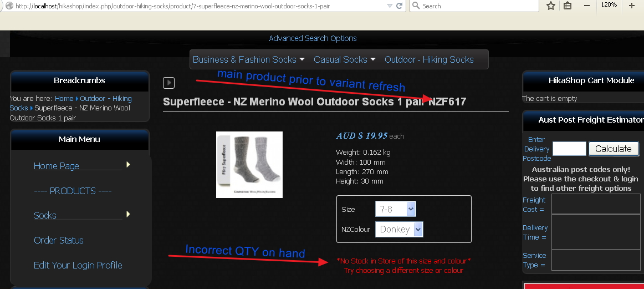This screenshot has height=289, width=644.
Task: Open Outdoor - Hiking Socks menu item
Action: coord(429,59)
